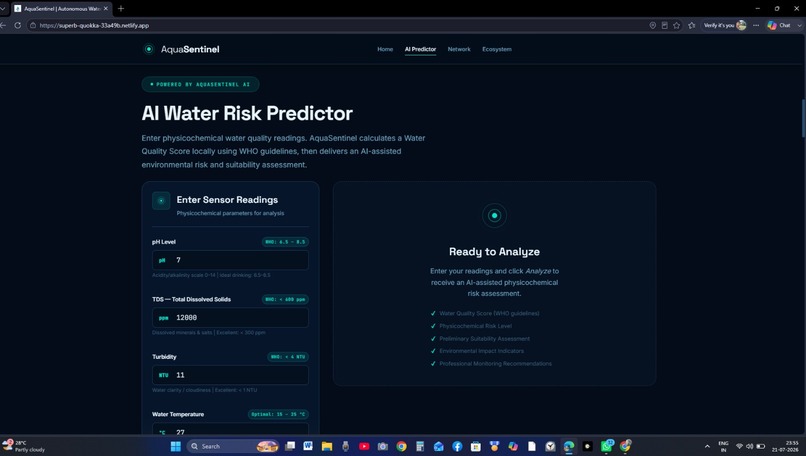Open a new browser tab
The image size is (806, 456).
[121, 8]
